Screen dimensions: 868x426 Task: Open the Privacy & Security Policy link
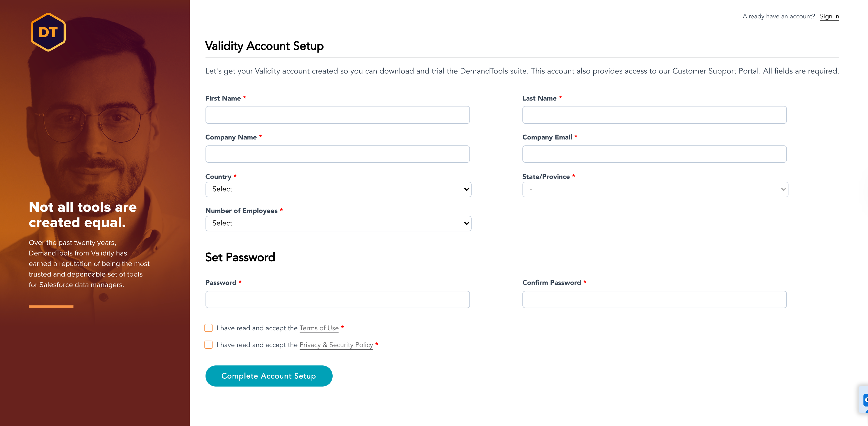click(x=336, y=345)
